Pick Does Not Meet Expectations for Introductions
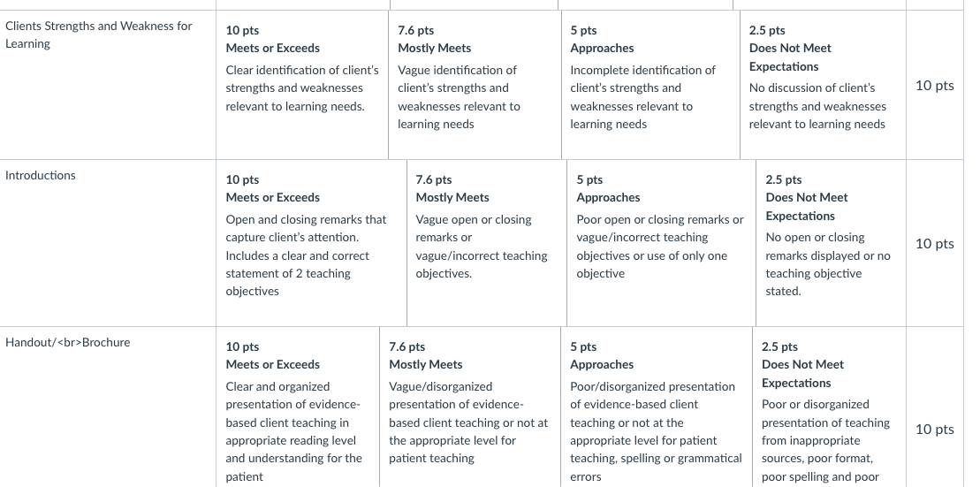This screenshot has width=980, height=487. point(832,243)
